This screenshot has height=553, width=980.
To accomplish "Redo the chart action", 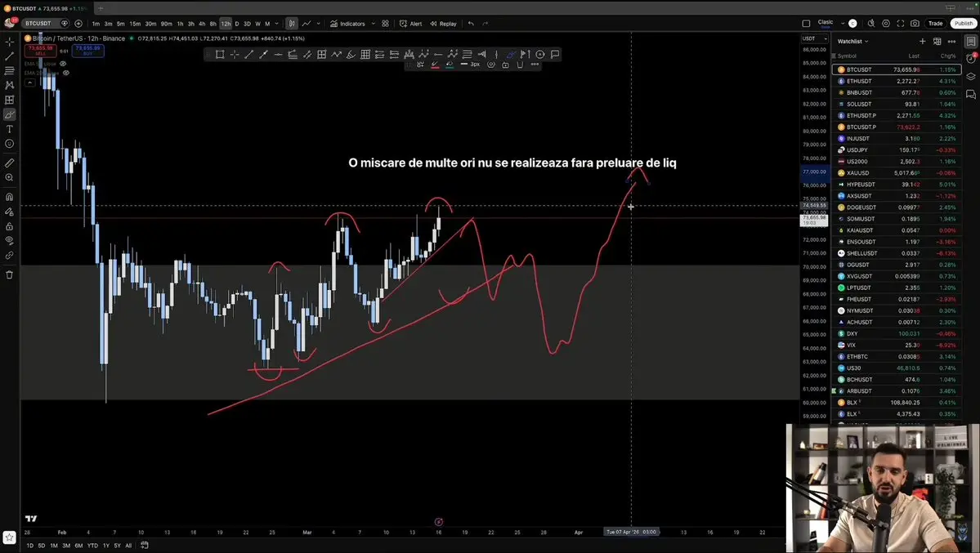I will 486,24.
